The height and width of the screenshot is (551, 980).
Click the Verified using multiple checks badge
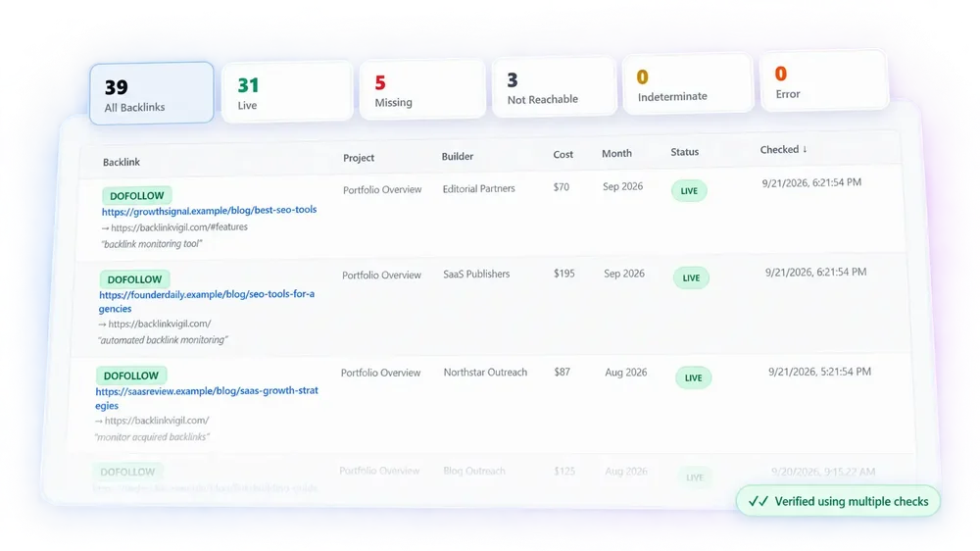pos(838,501)
